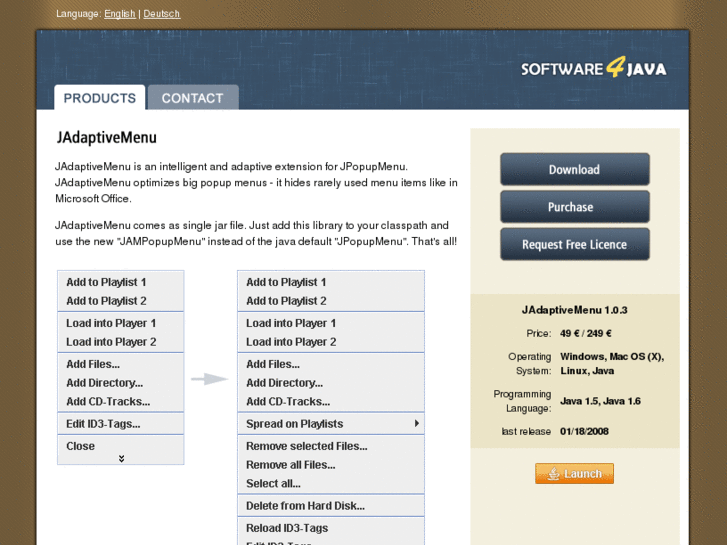Click the Purchase button
Viewport: 727px width, 545px height.
point(574,207)
